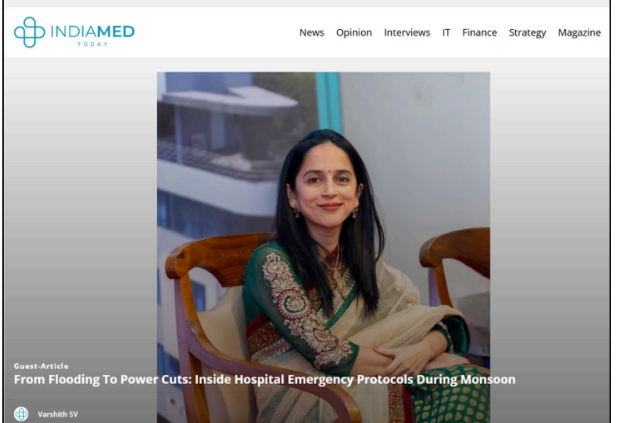
Task: Click the IndiaMed cross-shaped logo icon
Action: pyautogui.click(x=29, y=32)
